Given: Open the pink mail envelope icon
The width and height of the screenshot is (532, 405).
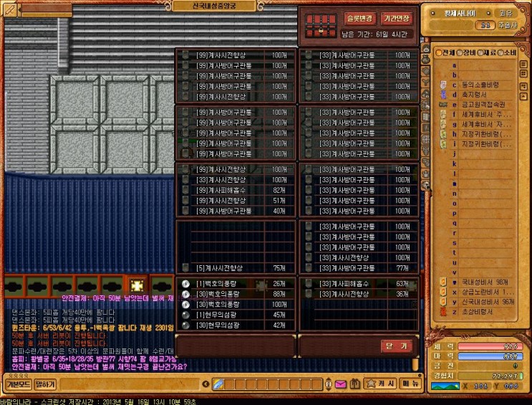Looking at the screenshot, I should pyautogui.click(x=340, y=385).
